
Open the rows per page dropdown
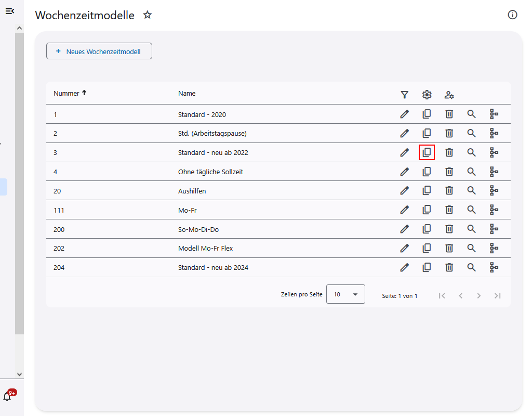[345, 294]
